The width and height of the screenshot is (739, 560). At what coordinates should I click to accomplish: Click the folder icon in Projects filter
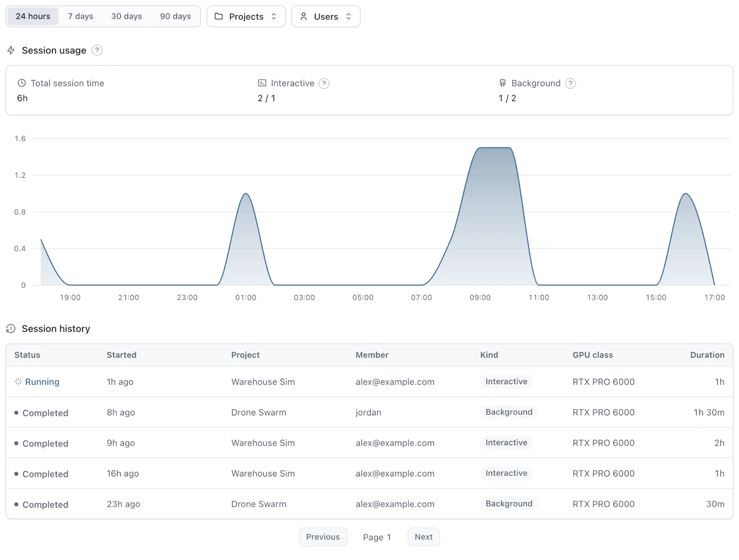coord(219,16)
